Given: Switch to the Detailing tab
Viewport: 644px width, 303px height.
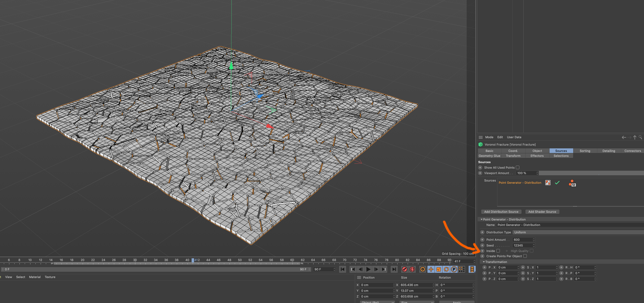Looking at the screenshot, I should pos(609,151).
